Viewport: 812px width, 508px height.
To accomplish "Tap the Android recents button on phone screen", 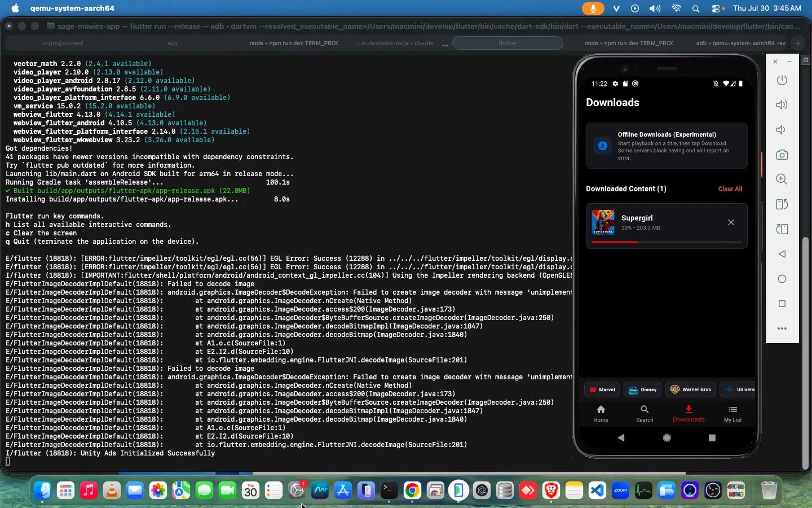I will [x=712, y=437].
